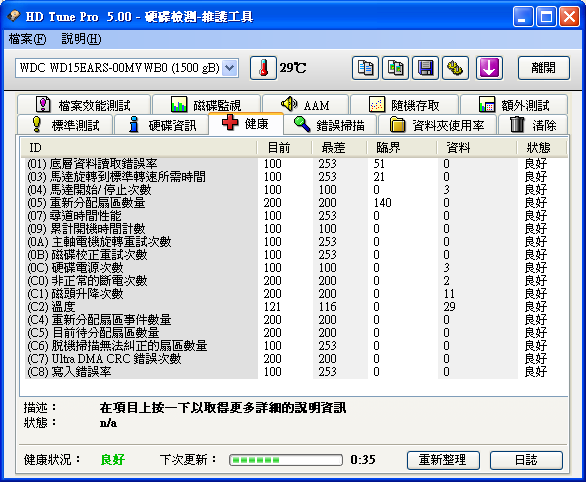The width and height of the screenshot is (586, 482).
Task: Select row (C7) Ultra DMA CRC 錯誤次數
Action: [x=296, y=359]
